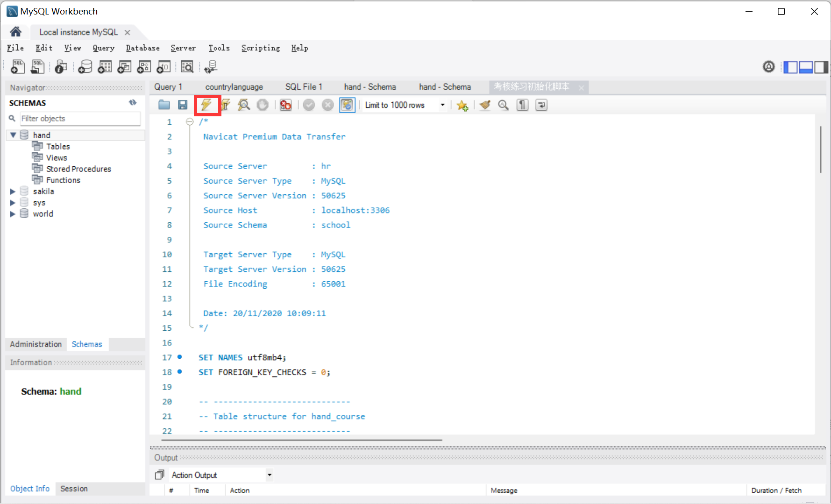
Task: Execute statement under cursor icon
Action: click(x=226, y=105)
